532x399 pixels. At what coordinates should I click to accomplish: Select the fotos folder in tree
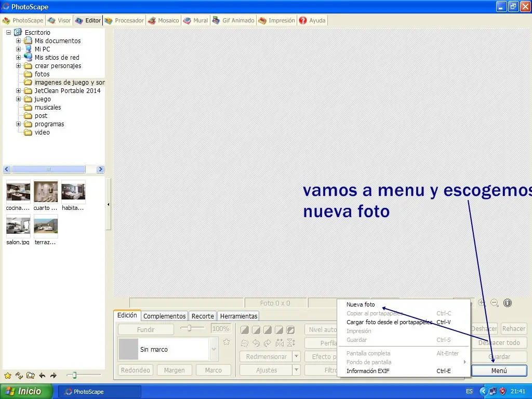(x=42, y=74)
